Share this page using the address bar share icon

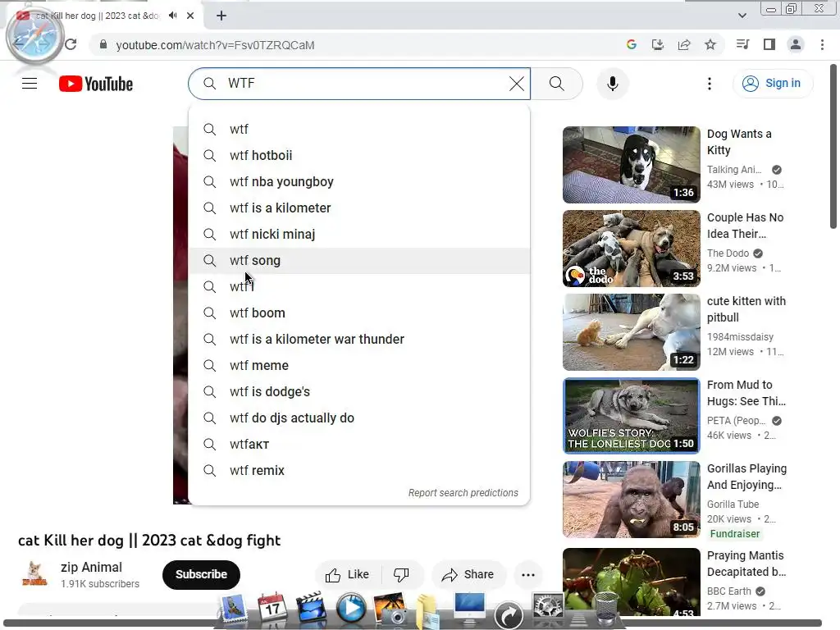pyautogui.click(x=684, y=45)
